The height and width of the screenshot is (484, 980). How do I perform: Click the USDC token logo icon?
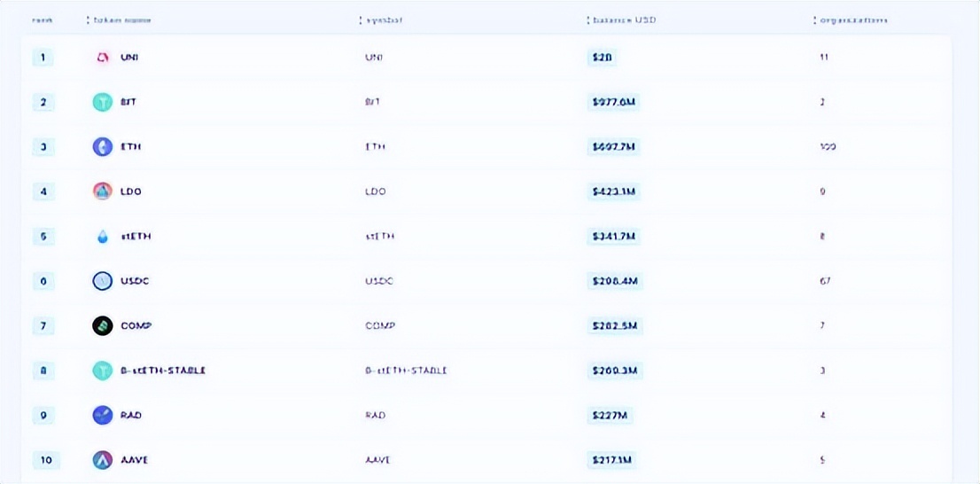(x=103, y=281)
